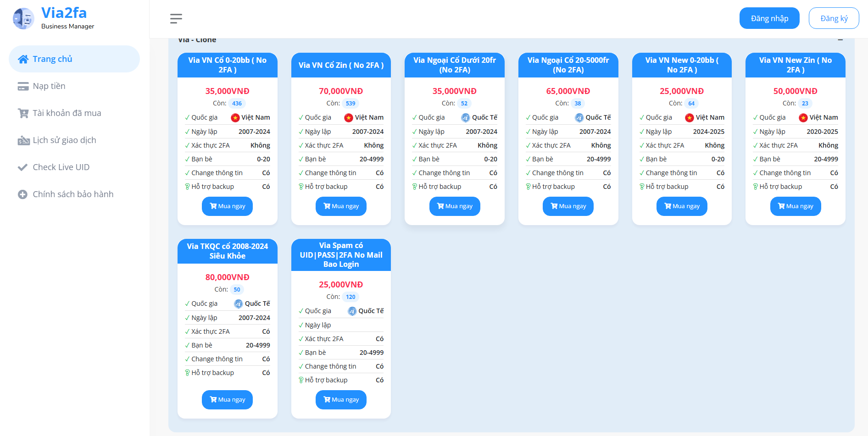Click Mua ngay for Via TKQC cổ 2008-2024
Image resolution: width=868 pixels, height=436 pixels.
[x=227, y=400]
